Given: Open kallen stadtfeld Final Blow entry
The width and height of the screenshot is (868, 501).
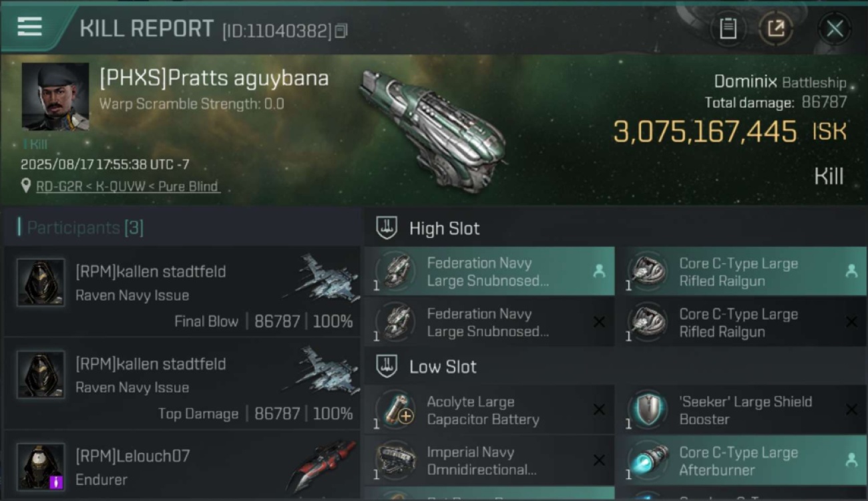Looking at the screenshot, I should click(x=182, y=291).
